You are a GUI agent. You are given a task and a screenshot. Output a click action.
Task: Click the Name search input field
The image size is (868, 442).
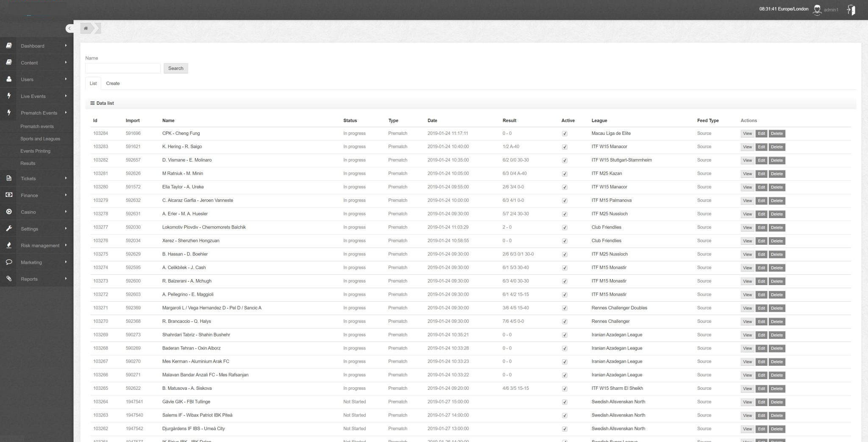click(x=123, y=68)
